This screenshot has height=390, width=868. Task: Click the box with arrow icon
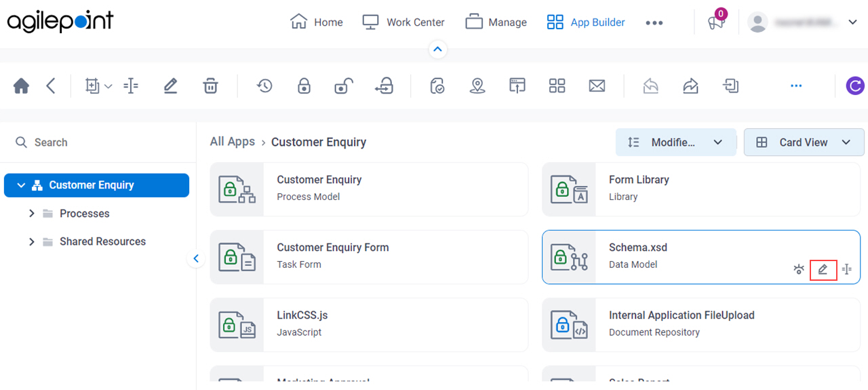(730, 86)
